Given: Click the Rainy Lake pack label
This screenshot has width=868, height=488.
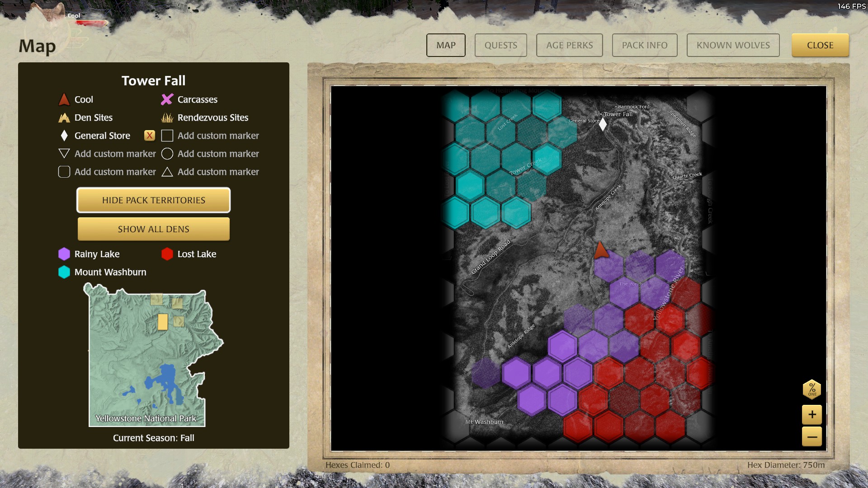Looking at the screenshot, I should [x=97, y=254].
